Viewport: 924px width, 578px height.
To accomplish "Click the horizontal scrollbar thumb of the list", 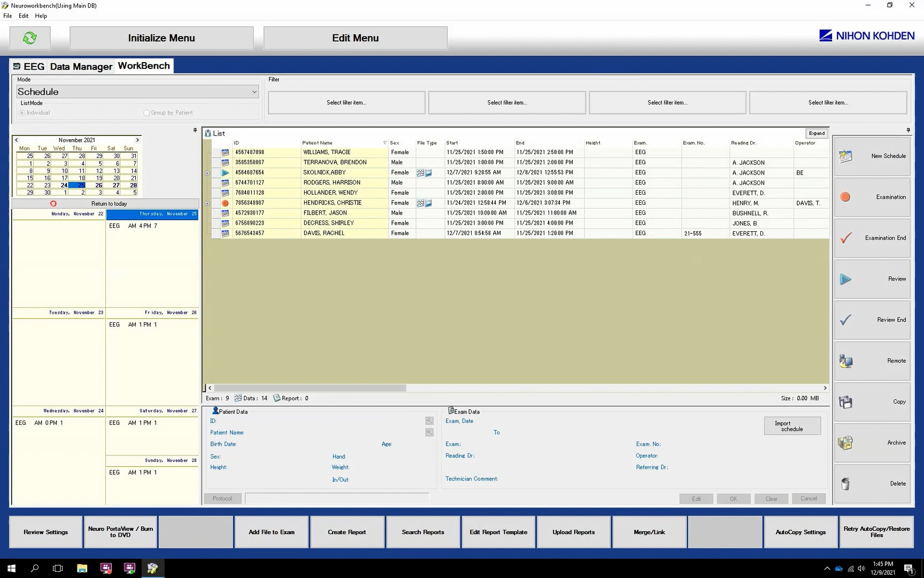I will tap(310, 388).
